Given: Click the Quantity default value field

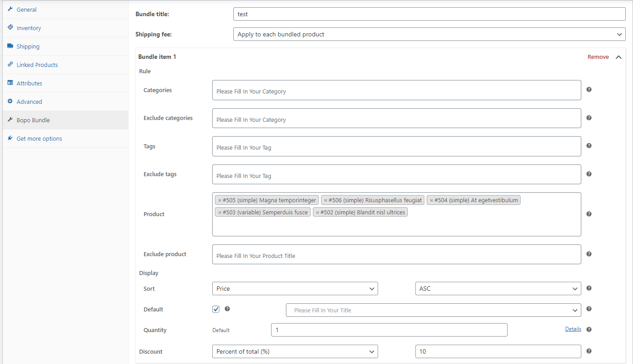Looking at the screenshot, I should click(x=389, y=330).
